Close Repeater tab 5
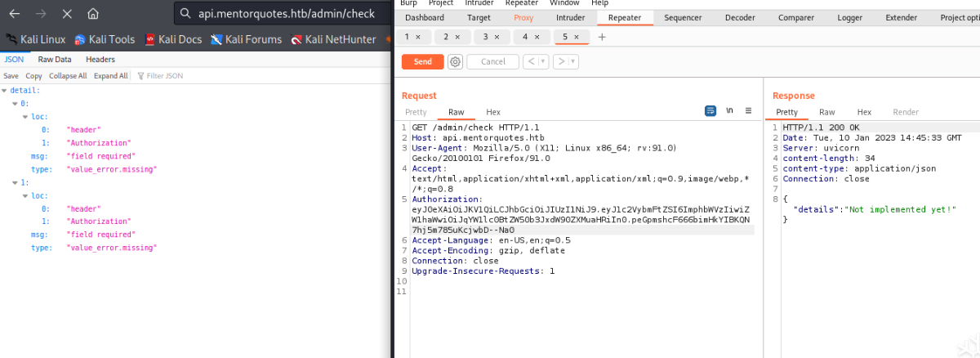Image resolution: width=980 pixels, height=358 pixels. (x=576, y=37)
